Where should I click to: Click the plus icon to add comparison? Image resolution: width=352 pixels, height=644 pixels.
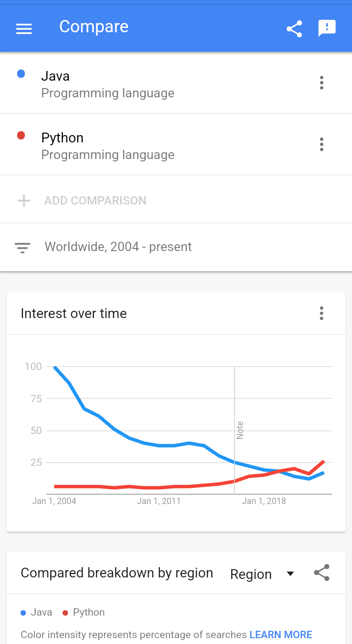24,201
